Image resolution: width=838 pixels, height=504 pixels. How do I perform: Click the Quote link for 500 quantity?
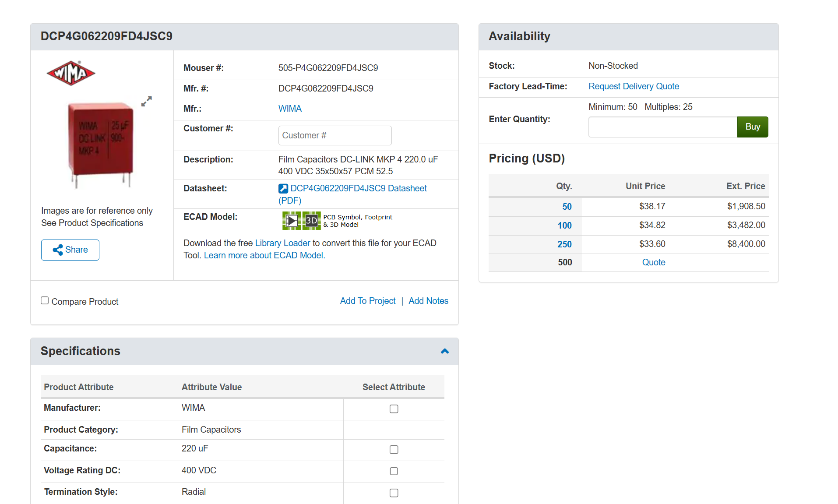(654, 262)
